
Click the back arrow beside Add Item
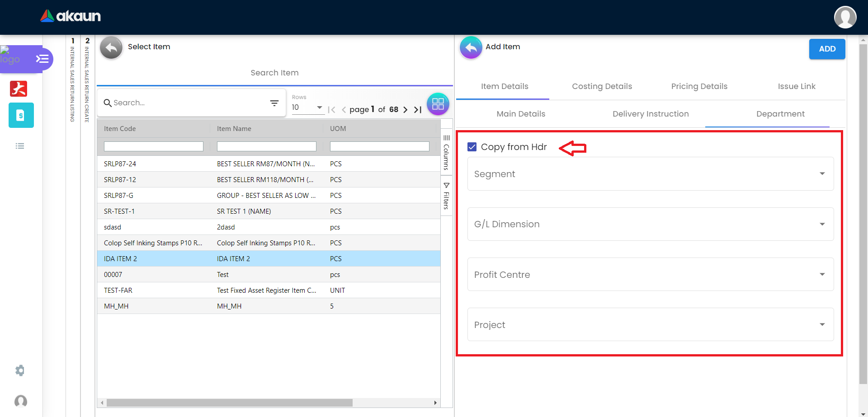[x=471, y=47]
